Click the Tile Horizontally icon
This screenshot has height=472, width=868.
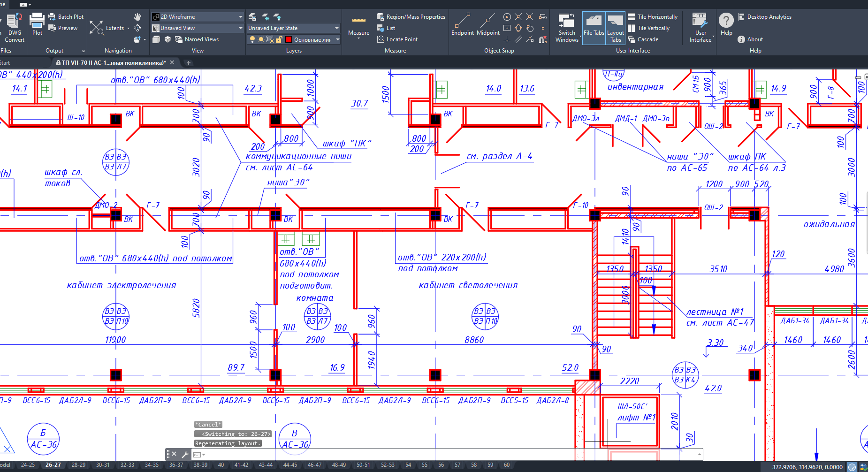click(x=632, y=17)
